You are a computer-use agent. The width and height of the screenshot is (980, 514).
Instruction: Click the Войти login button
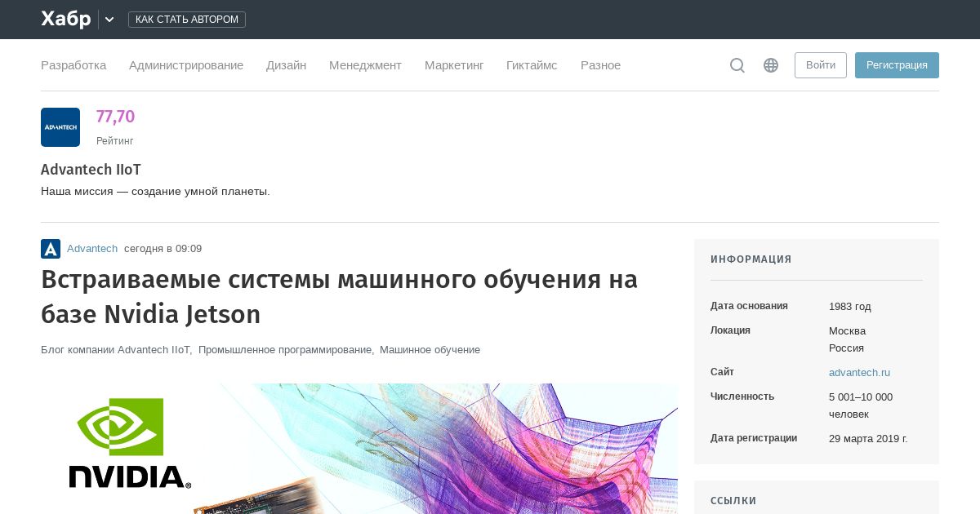tap(821, 65)
